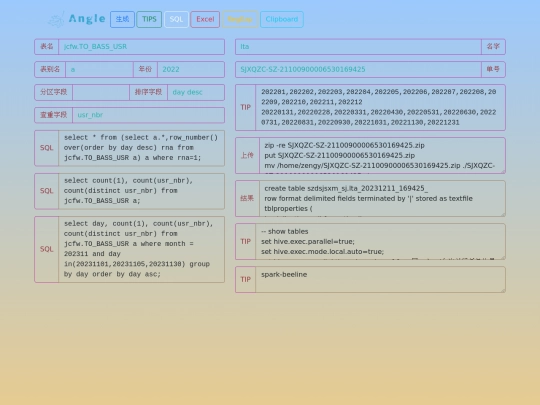The width and height of the screenshot is (540, 405).
Task: Click inside the row_number() SQL text box
Action: coord(142,148)
